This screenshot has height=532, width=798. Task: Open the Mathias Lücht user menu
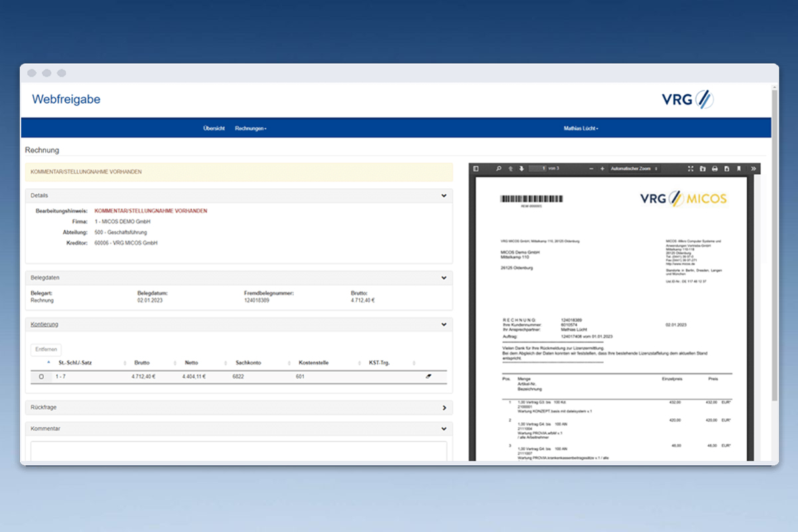click(581, 128)
